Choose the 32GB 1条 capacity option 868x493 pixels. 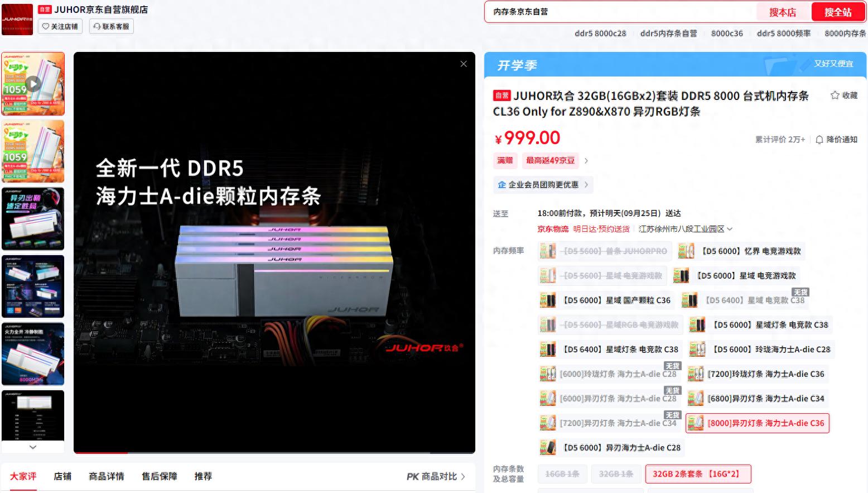pyautogui.click(x=615, y=474)
